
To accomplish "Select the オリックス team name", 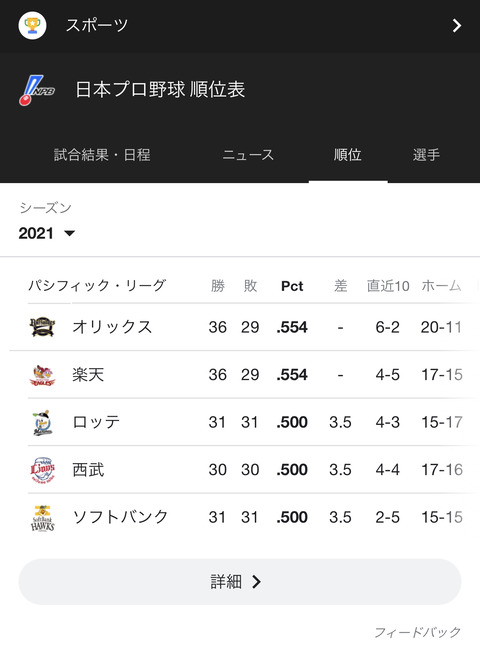I will tap(112, 327).
